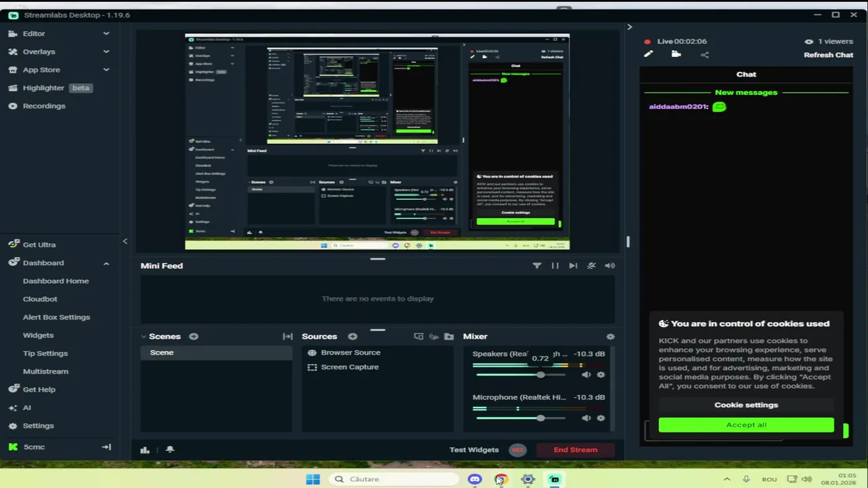Mute the Speakers audio source

pos(586,374)
